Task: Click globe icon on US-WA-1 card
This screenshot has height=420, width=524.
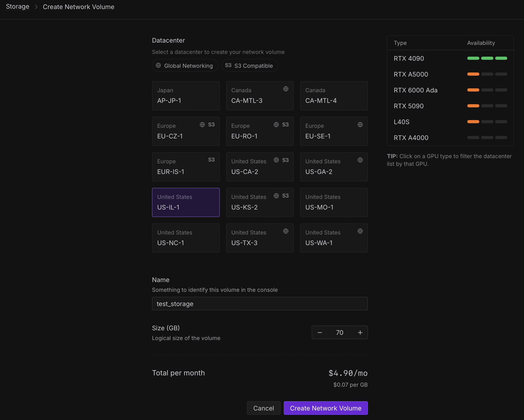Action: (360, 231)
